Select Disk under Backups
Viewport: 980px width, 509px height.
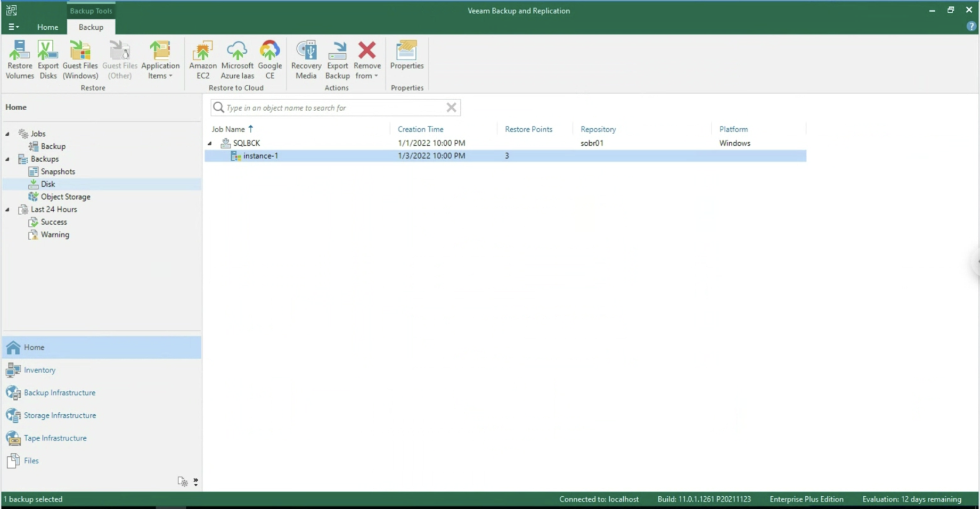click(48, 184)
